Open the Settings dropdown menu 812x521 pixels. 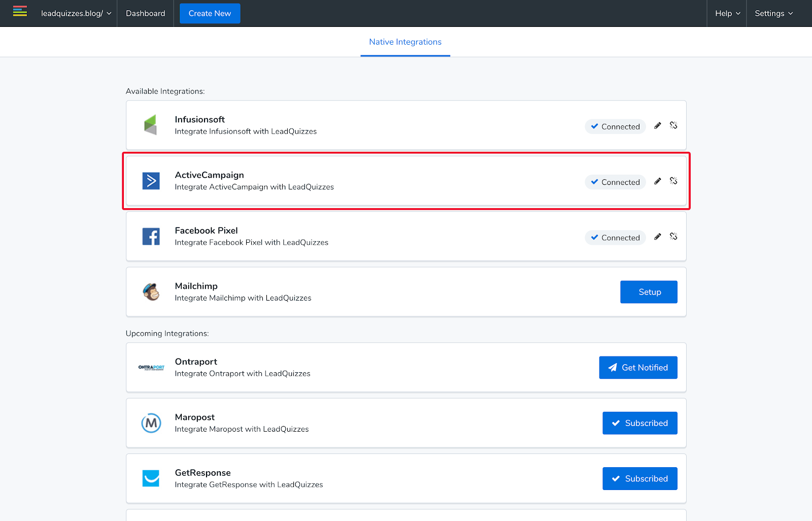[x=773, y=13]
